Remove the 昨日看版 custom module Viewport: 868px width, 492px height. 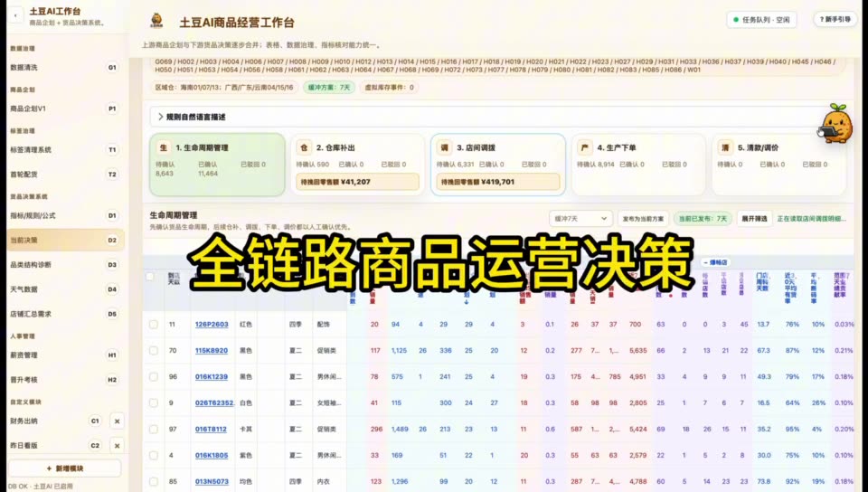pyautogui.click(x=117, y=446)
